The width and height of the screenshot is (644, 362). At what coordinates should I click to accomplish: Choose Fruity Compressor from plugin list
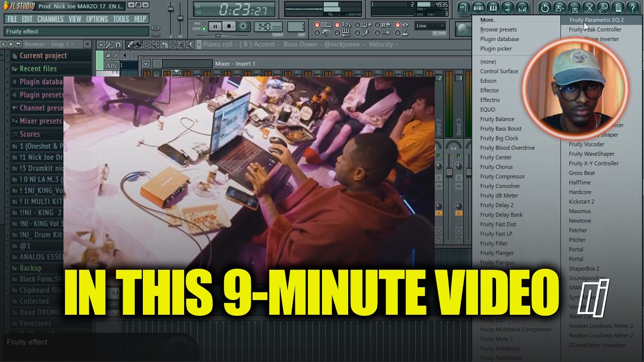pyautogui.click(x=502, y=176)
